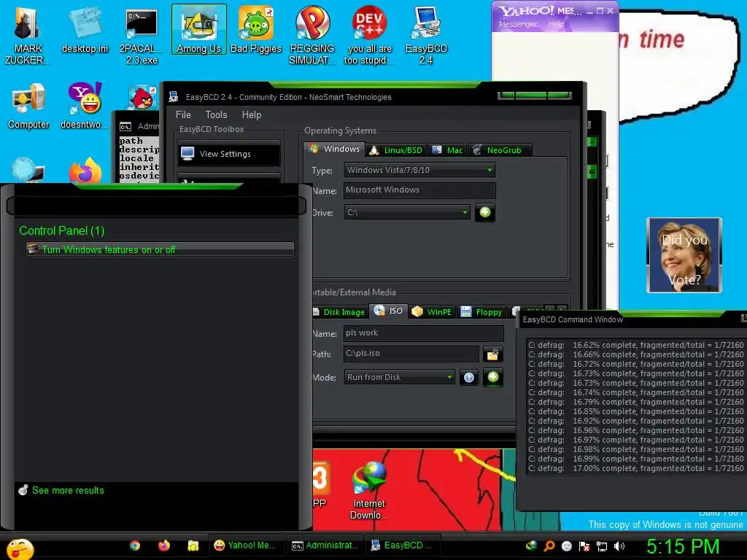The height and width of the screenshot is (560, 747).
Task: Select the Internet Download Manager desktop icon
Action: click(x=369, y=491)
